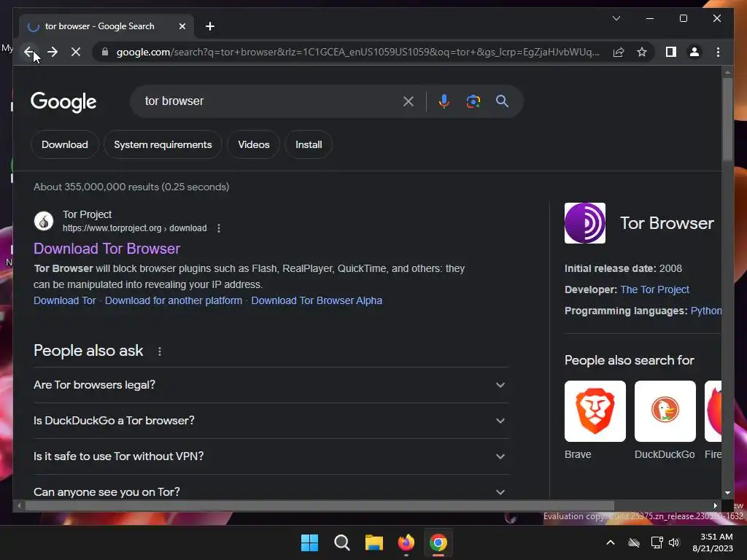Click the 'About 355,000,000 results' text

tap(131, 187)
